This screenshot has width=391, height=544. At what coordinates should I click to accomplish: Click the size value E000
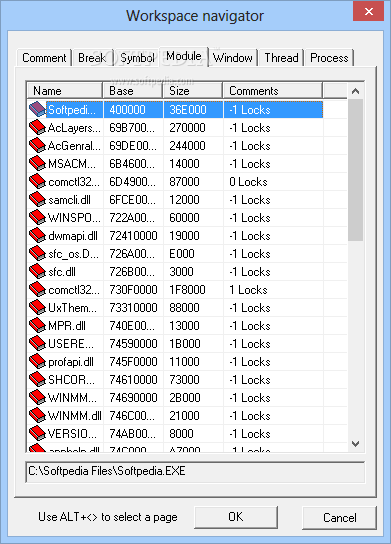(181, 254)
